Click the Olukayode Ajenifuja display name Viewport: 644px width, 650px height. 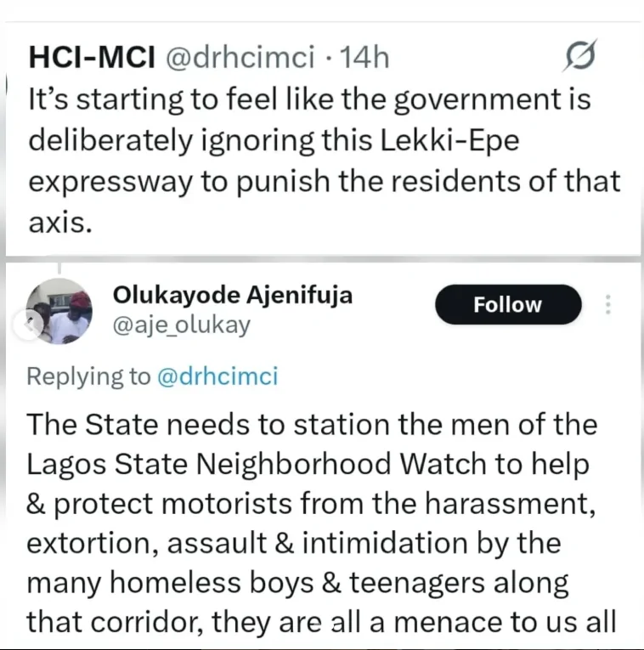point(232,295)
